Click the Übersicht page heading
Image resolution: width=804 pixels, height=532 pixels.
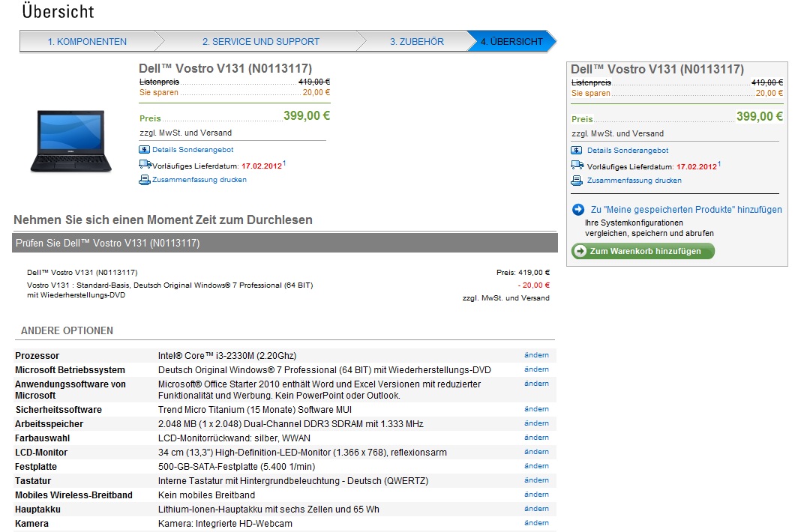58,11
